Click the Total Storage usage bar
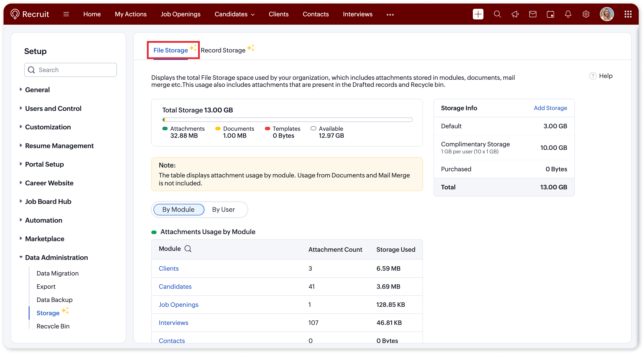The width and height of the screenshot is (644, 354). [287, 120]
